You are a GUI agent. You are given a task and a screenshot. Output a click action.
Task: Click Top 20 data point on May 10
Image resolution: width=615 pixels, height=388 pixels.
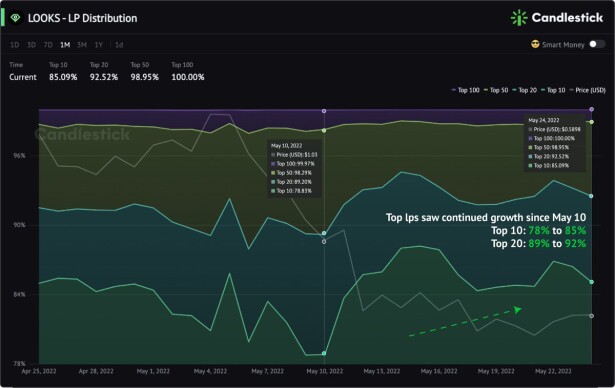pos(324,233)
